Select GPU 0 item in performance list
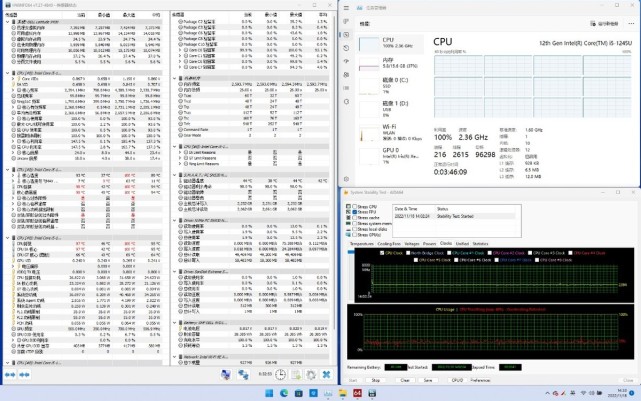Image resolution: width=641 pixels, height=401 pixels. [390, 156]
